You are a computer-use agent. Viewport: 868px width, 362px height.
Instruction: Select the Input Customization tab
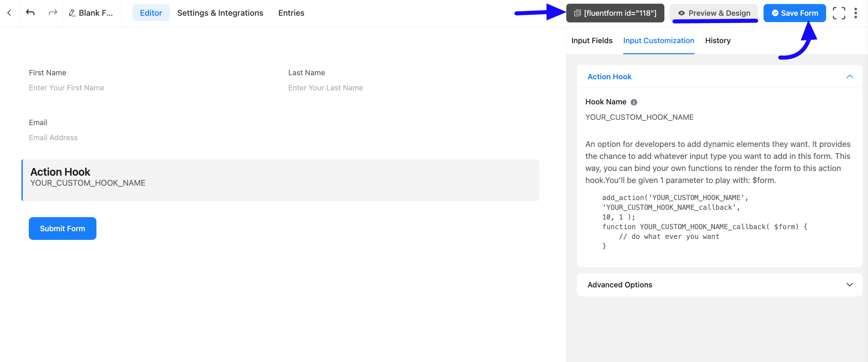click(658, 40)
